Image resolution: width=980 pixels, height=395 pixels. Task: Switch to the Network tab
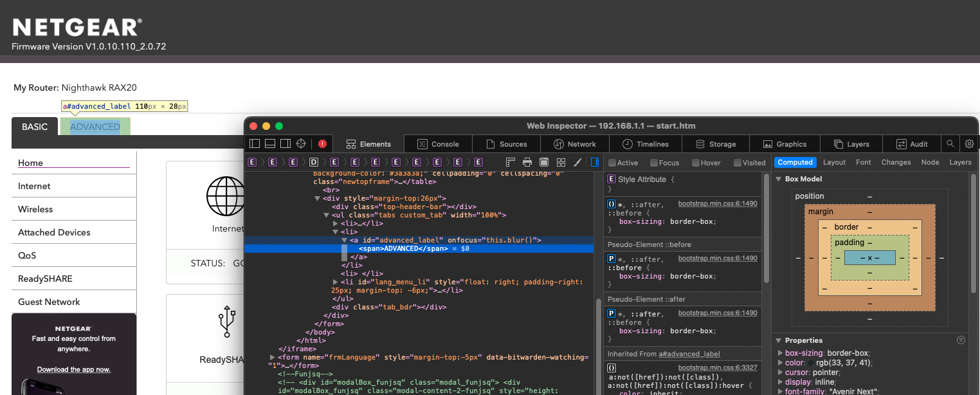pos(574,144)
